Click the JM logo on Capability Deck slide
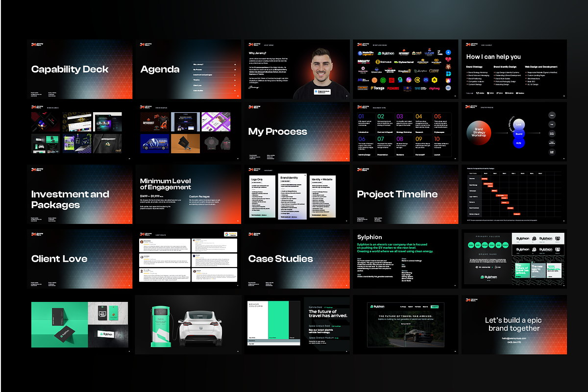Viewport: 588px width, 392px height. coord(35,44)
